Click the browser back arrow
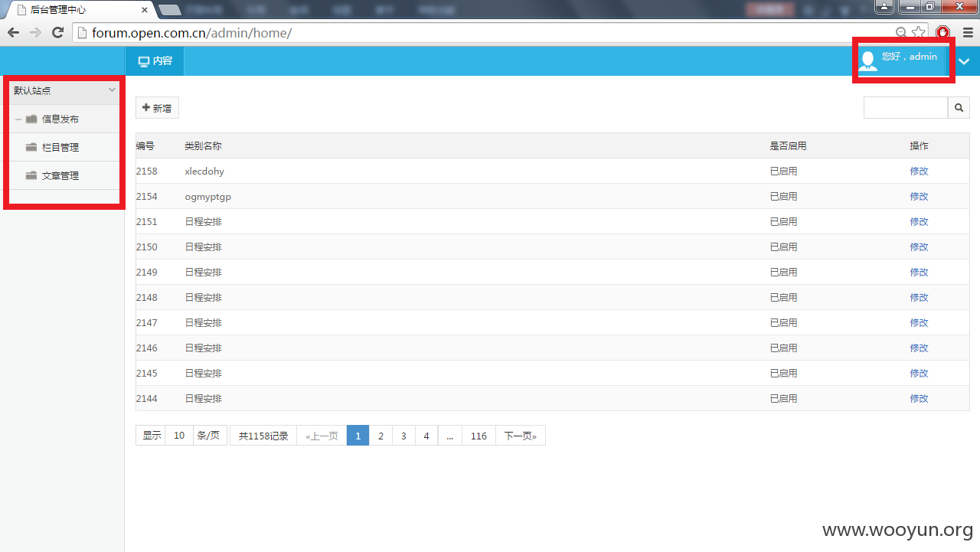This screenshot has width=980, height=552. tap(13, 32)
